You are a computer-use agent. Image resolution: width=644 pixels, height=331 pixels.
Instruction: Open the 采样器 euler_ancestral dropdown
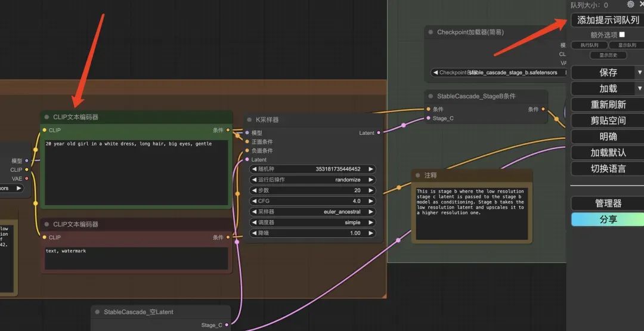click(312, 212)
